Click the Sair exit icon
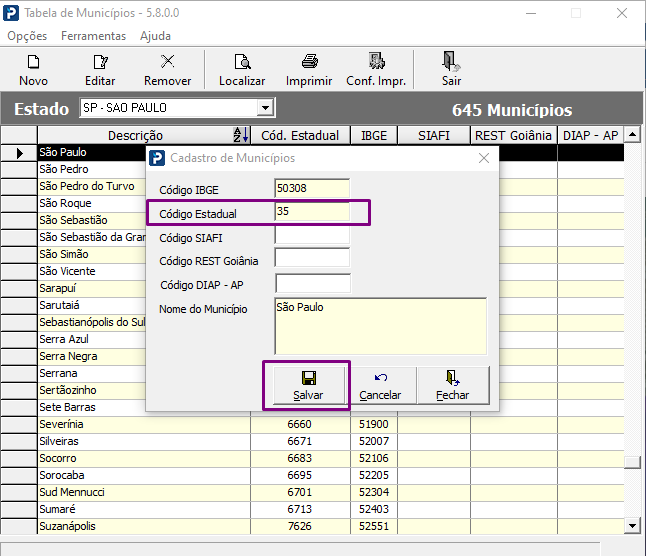The image size is (646, 556). coord(451,61)
